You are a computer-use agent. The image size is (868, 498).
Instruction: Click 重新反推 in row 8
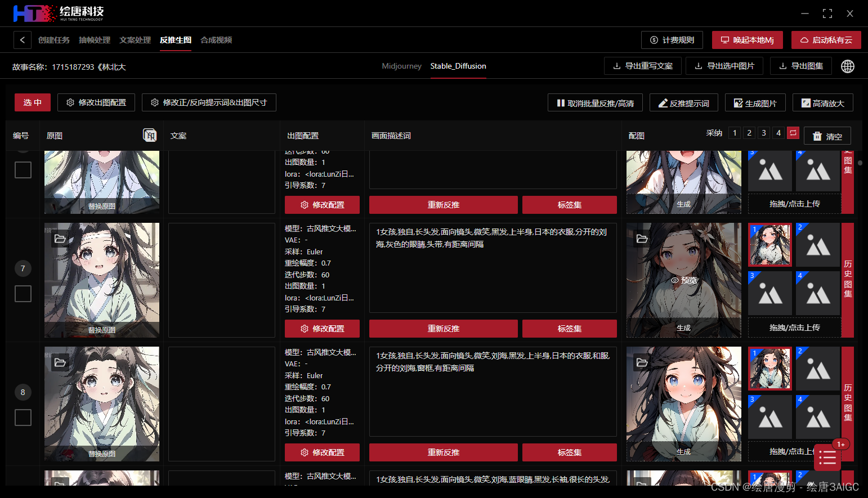pyautogui.click(x=444, y=452)
